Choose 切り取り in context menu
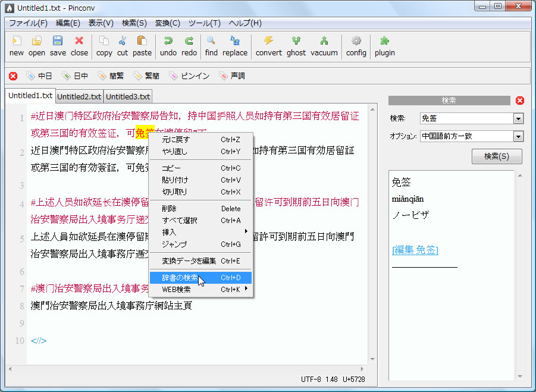The width and height of the screenshot is (536, 392). [x=201, y=192]
